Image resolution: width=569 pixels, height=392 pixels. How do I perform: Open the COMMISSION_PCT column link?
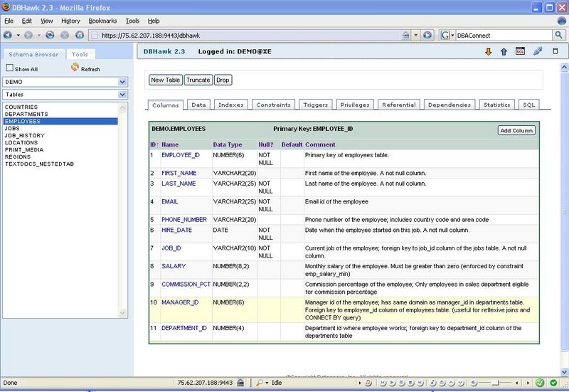[x=186, y=284]
